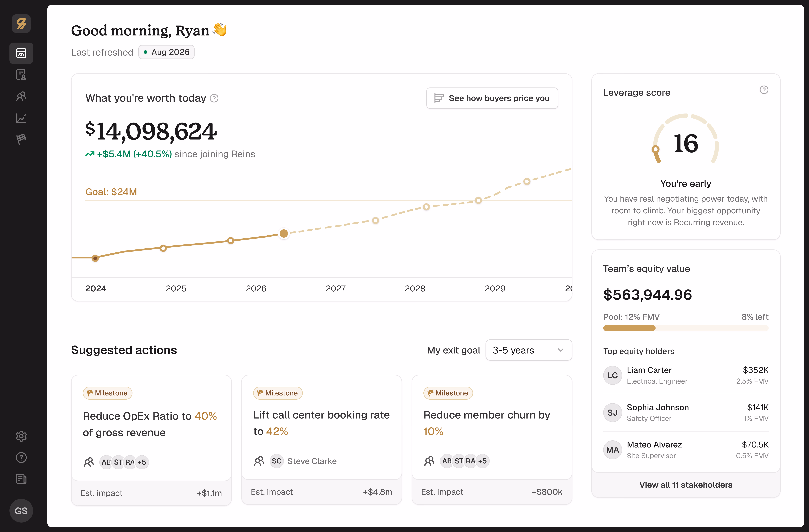Click the people icon on member churn card
809x532 pixels.
(429, 461)
